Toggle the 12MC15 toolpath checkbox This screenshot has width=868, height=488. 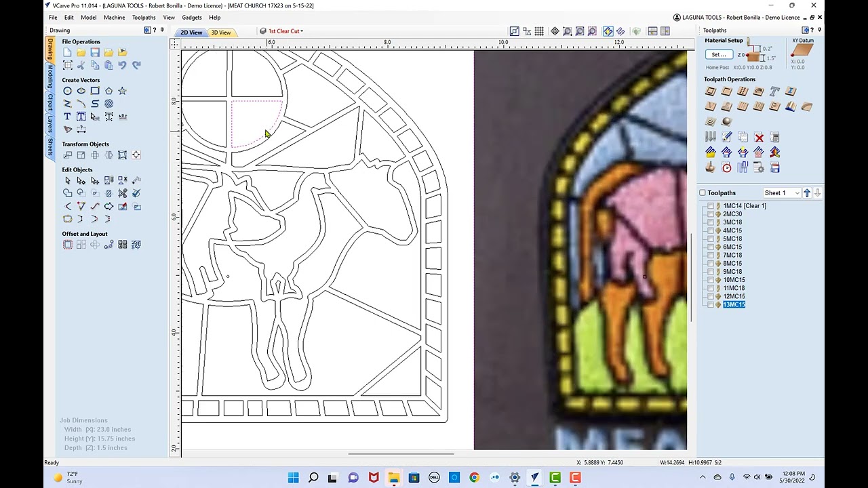(x=711, y=296)
